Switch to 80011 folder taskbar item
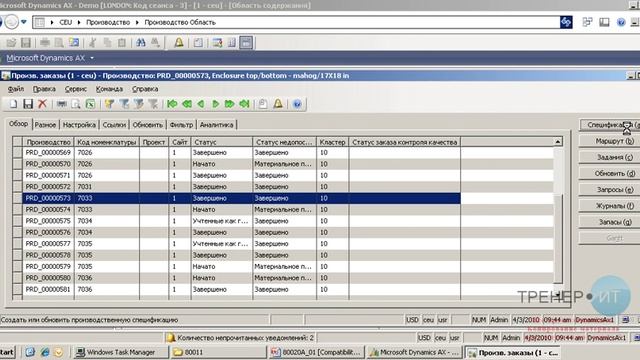The image size is (640, 360). coord(219,352)
